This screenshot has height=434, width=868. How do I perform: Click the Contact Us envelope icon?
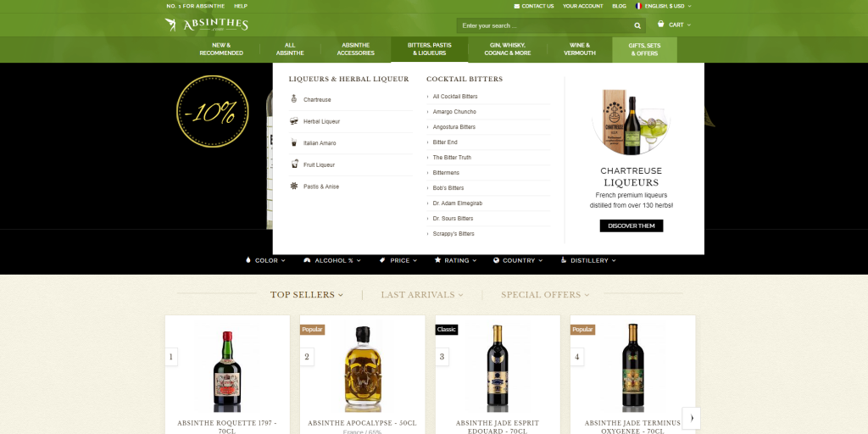[516, 6]
